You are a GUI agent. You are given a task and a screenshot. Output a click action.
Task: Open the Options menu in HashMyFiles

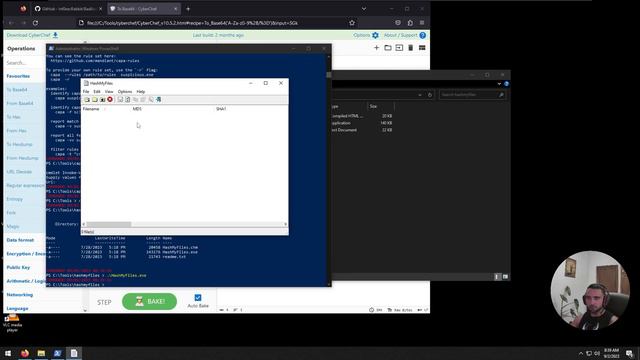pos(125,92)
